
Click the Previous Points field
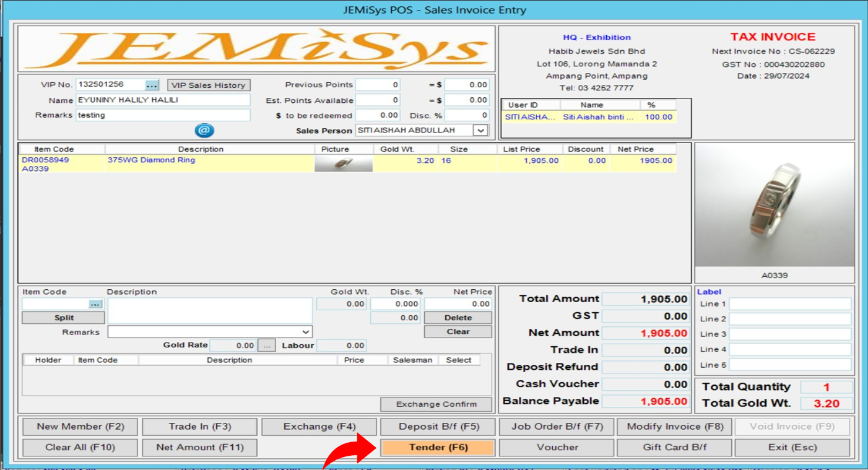(x=378, y=85)
